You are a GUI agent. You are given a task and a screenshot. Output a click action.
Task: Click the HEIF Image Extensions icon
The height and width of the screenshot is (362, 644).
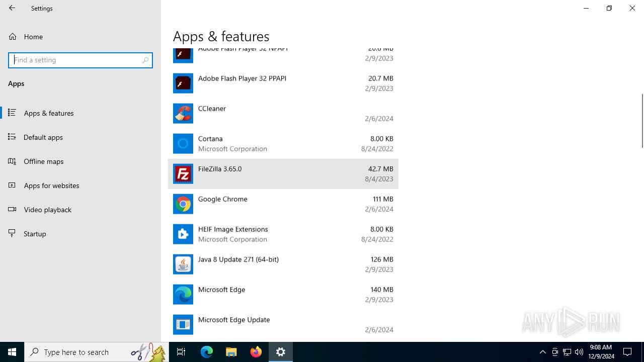click(x=183, y=234)
